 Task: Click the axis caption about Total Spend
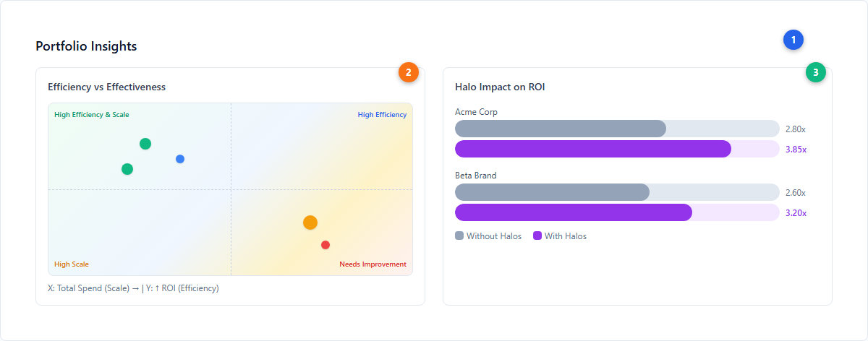coord(133,288)
